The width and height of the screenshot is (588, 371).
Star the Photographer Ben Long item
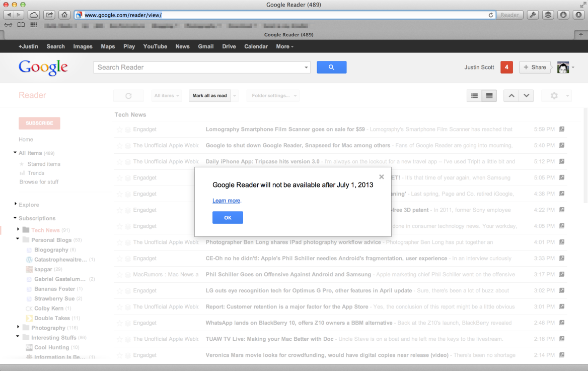(x=120, y=242)
